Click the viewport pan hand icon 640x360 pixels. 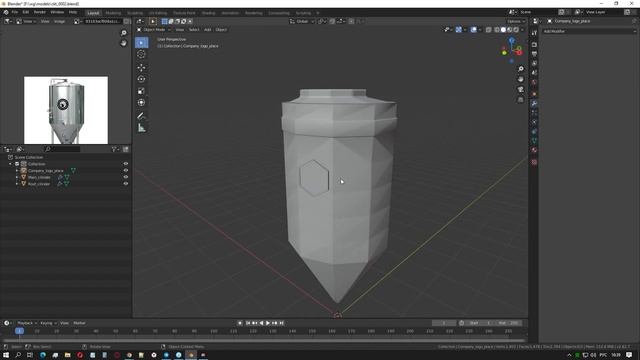(520, 79)
